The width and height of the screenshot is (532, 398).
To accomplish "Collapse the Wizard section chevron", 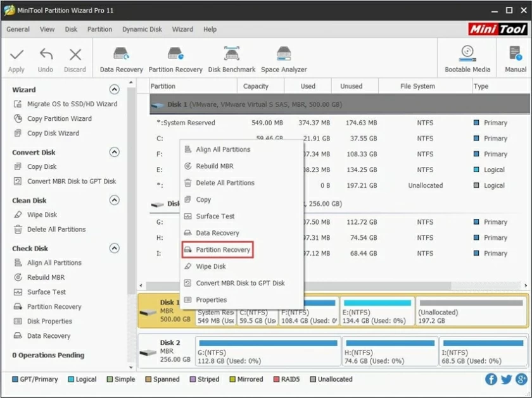I will point(115,89).
